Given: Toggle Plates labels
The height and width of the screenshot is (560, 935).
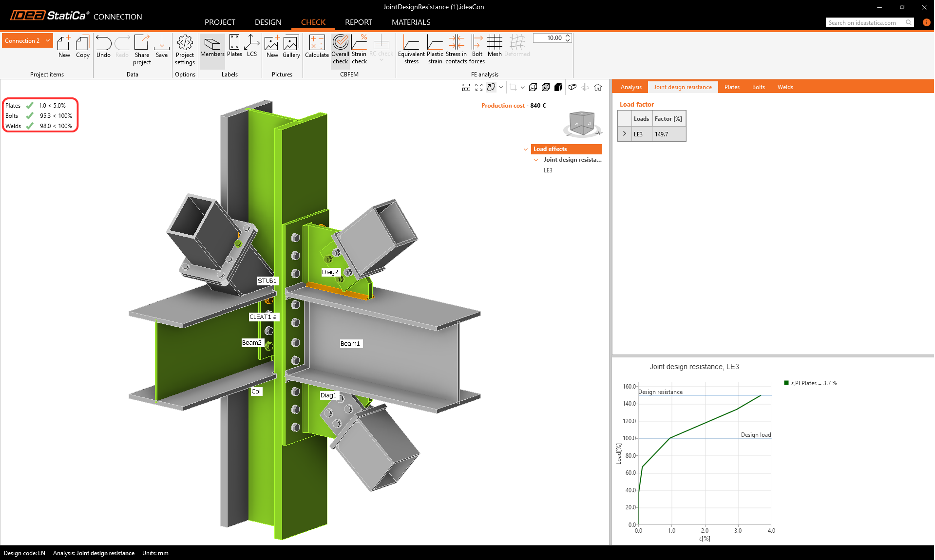Looking at the screenshot, I should pyautogui.click(x=234, y=46).
